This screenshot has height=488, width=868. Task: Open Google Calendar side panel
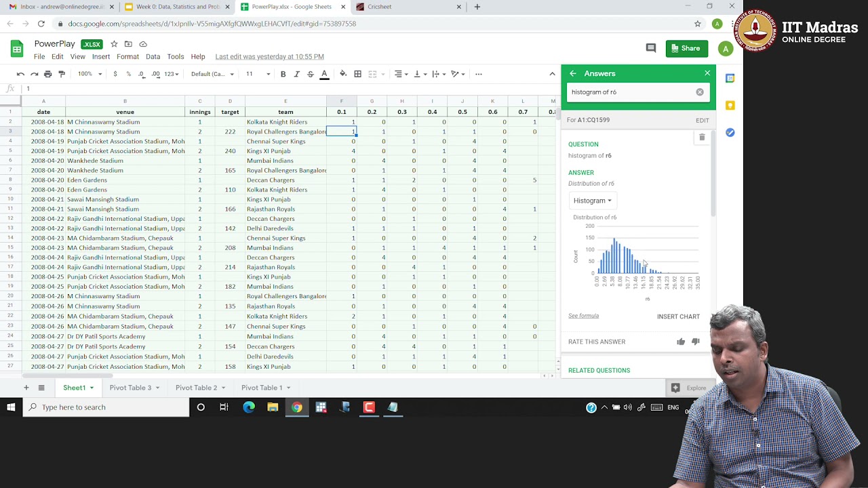(x=730, y=79)
